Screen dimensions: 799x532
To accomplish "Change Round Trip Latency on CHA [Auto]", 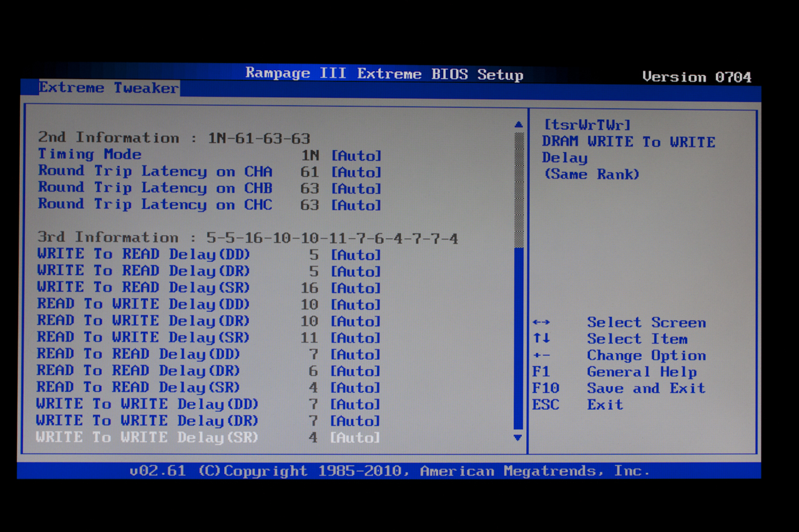I will 356,172.
